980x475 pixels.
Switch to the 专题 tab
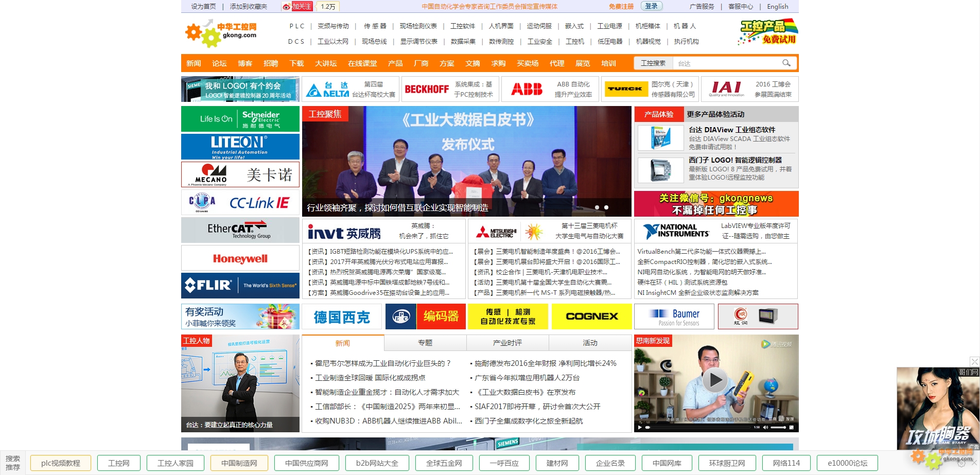[425, 343]
